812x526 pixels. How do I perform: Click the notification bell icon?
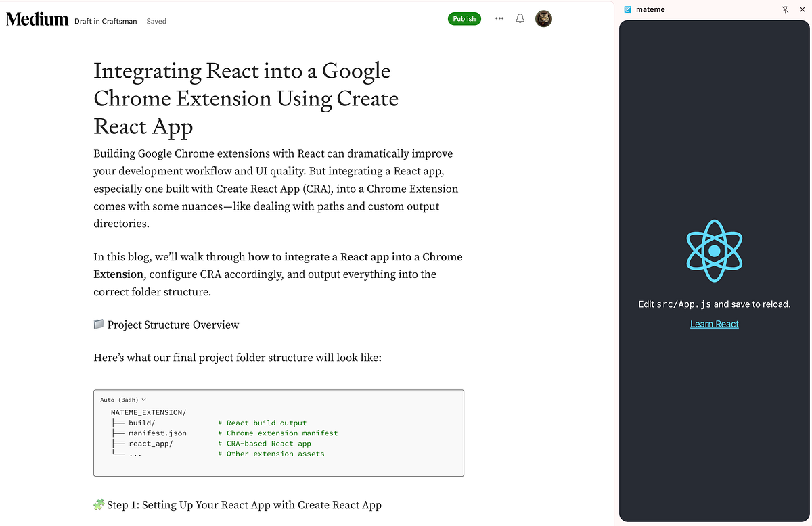click(520, 18)
